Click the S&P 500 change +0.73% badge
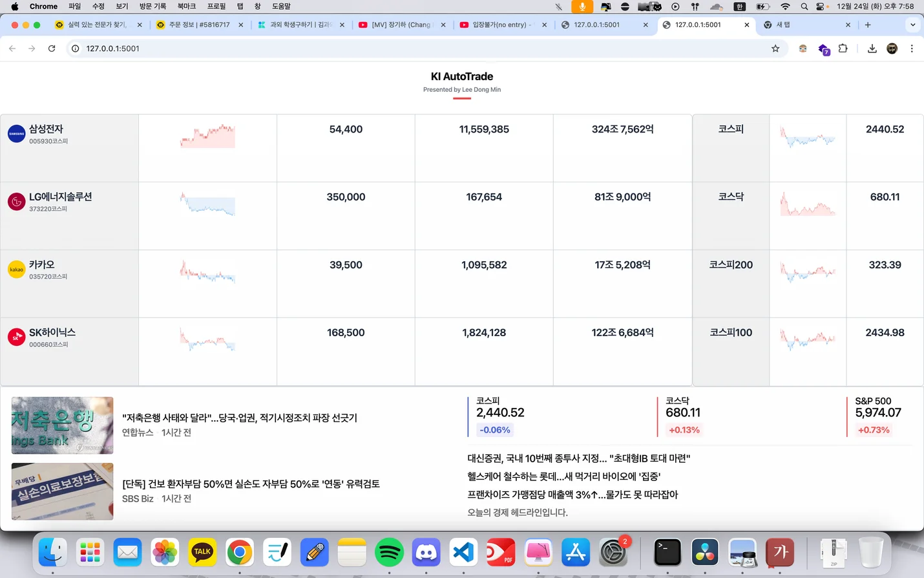The height and width of the screenshot is (578, 924). click(874, 430)
